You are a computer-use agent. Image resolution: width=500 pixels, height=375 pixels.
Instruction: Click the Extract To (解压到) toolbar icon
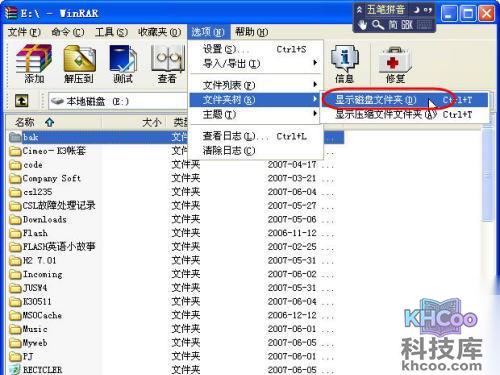pos(79,59)
